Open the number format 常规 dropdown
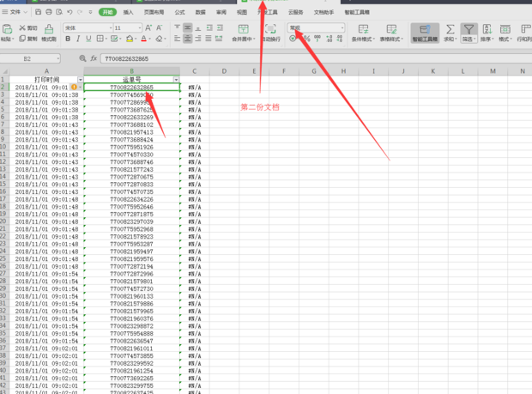This screenshot has width=532, height=394. click(342, 27)
